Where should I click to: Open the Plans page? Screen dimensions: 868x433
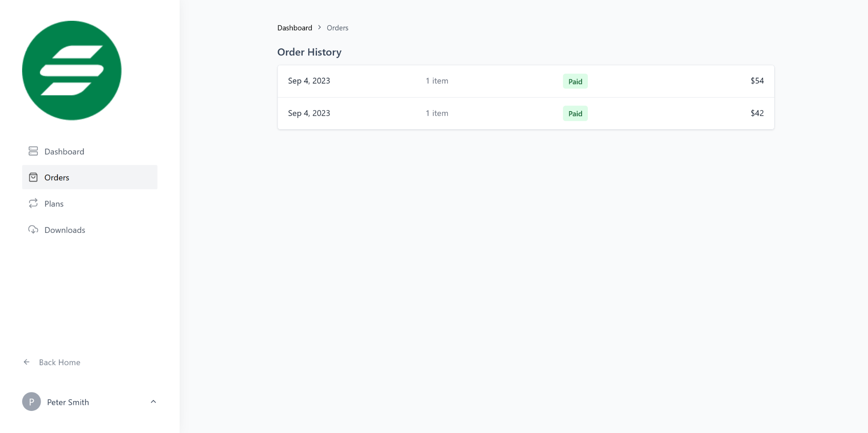tap(53, 204)
